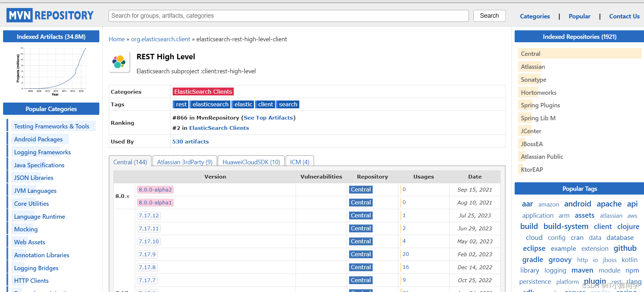The image size is (644, 292).
Task: Go to the Home breadcrumb
Action: coord(117,39)
